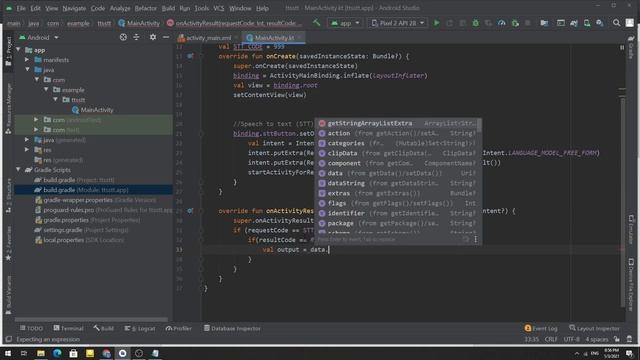Open the File menu
The height and width of the screenshot is (360, 640).
[21, 8]
